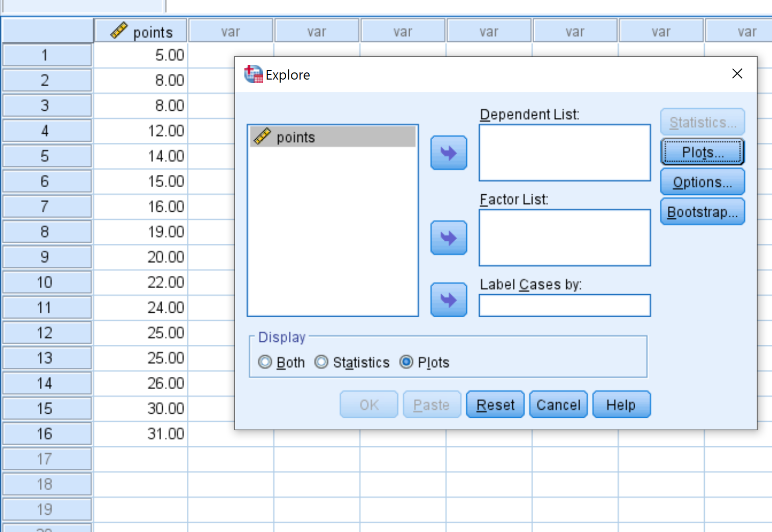This screenshot has width=772, height=532.
Task: Select the last visible var column header
Action: point(739,31)
